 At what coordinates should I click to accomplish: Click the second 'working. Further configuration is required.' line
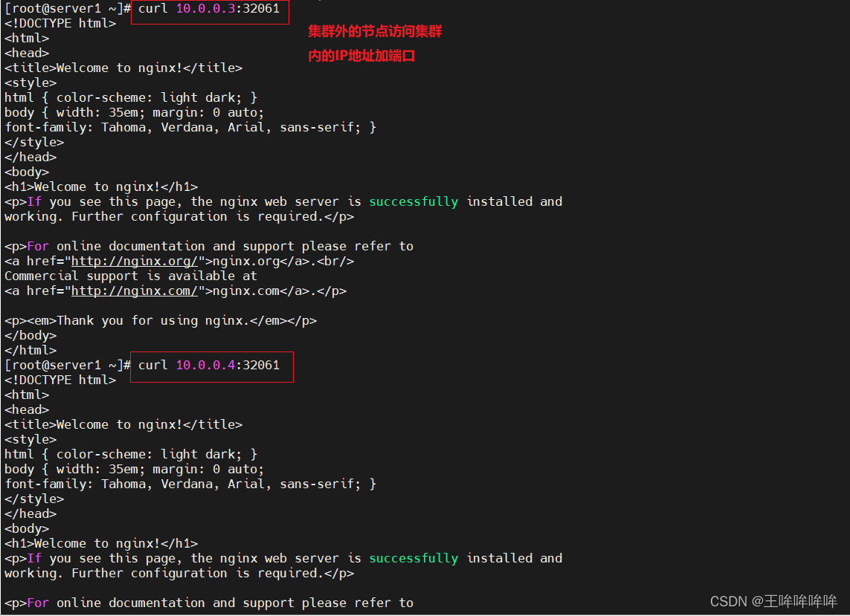coord(179,573)
